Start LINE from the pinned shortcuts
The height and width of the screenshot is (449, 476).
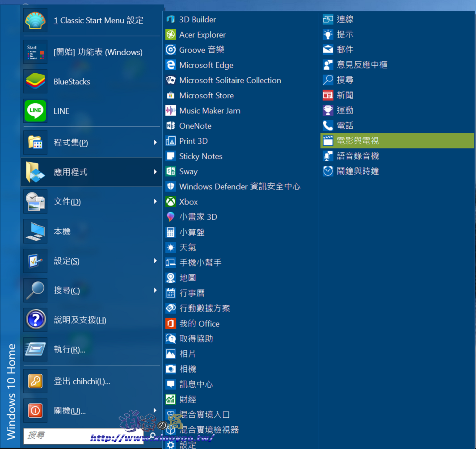(61, 111)
